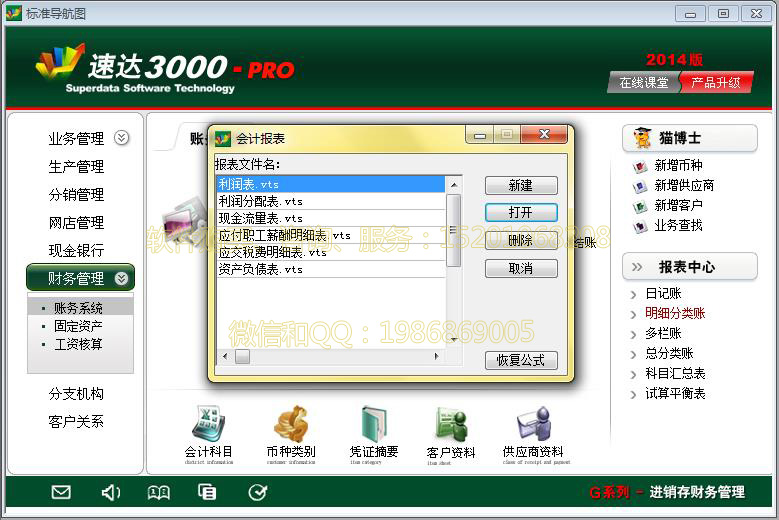779x520 pixels.
Task: Click the speaker icon in bottom bar
Action: tap(110, 492)
